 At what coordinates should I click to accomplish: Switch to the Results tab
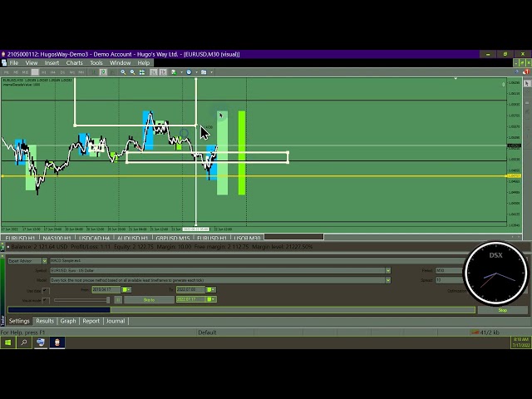(x=45, y=321)
